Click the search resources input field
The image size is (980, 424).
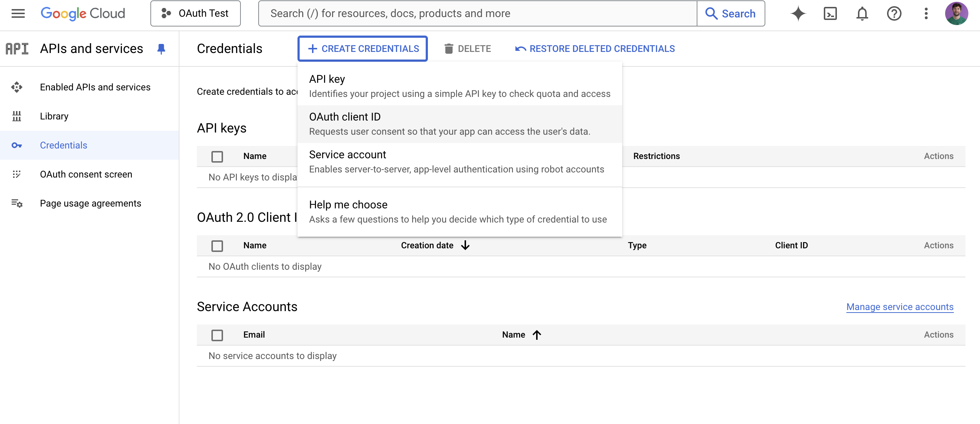click(477, 13)
